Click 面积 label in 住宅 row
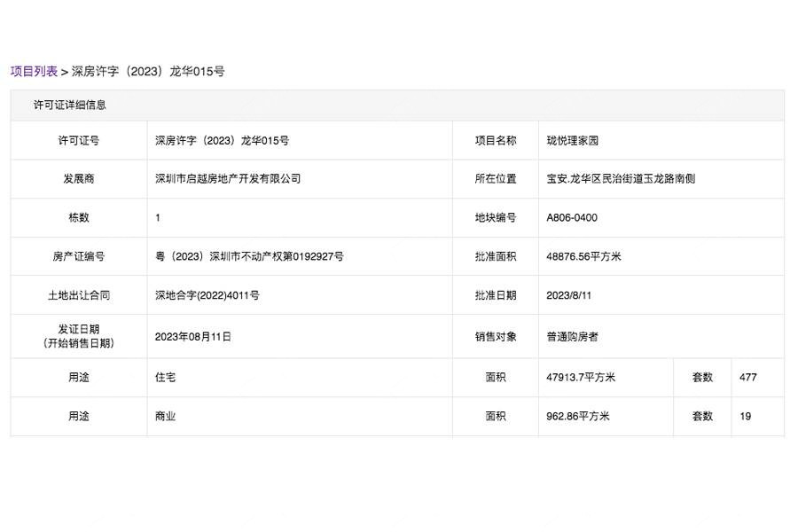 point(496,377)
